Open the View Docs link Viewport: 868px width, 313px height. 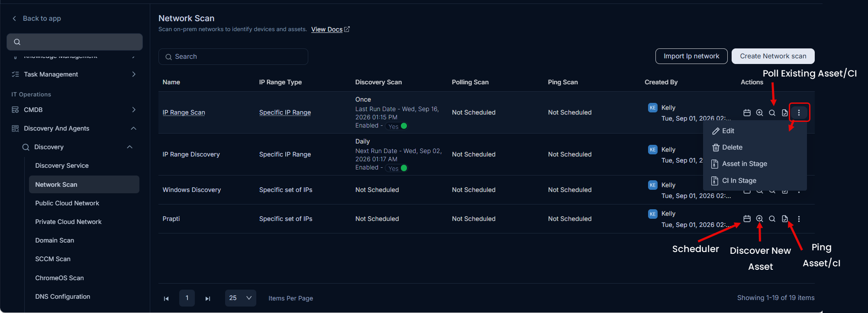tap(330, 29)
